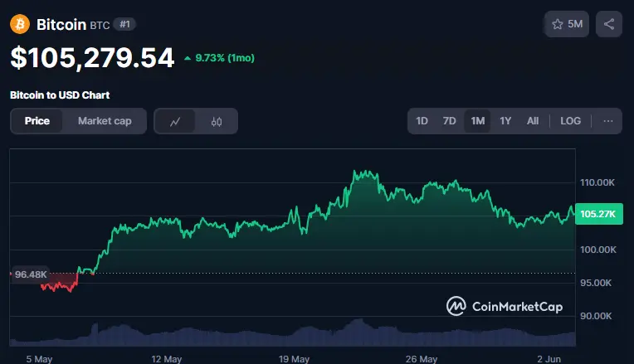Click the red price dip segment
The image size is (634, 364).
[x=60, y=283]
